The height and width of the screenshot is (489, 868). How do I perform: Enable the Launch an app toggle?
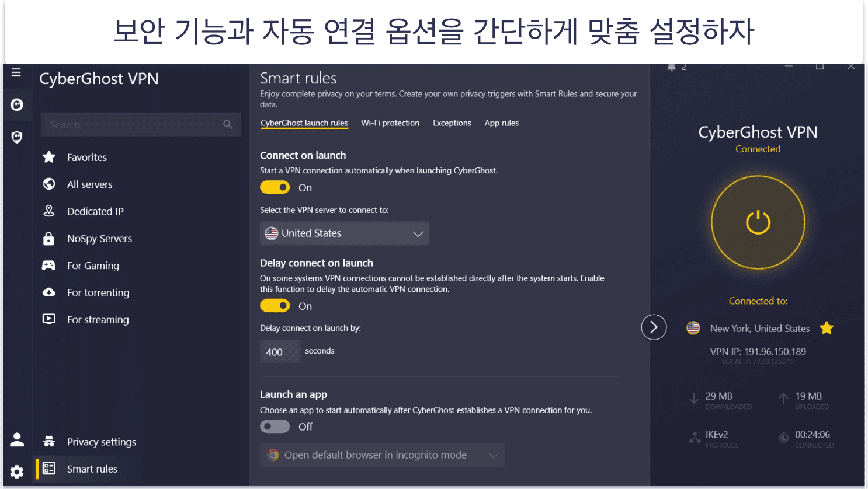(275, 427)
